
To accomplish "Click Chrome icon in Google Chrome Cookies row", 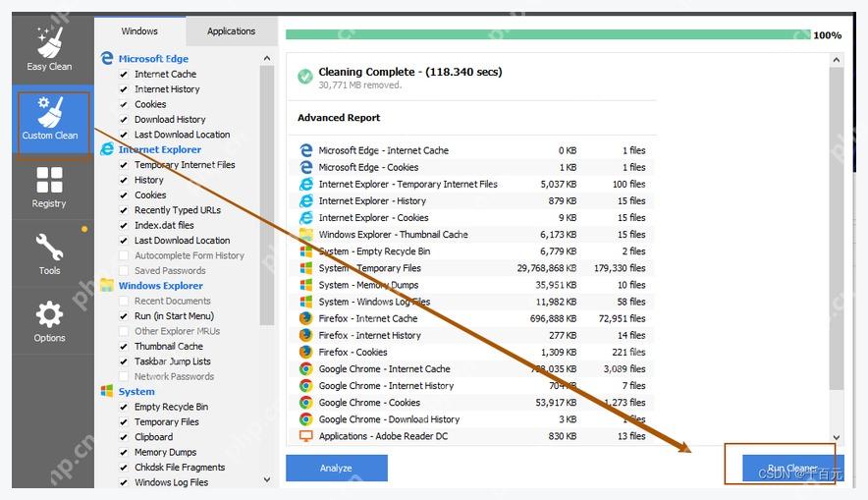I will [305, 403].
